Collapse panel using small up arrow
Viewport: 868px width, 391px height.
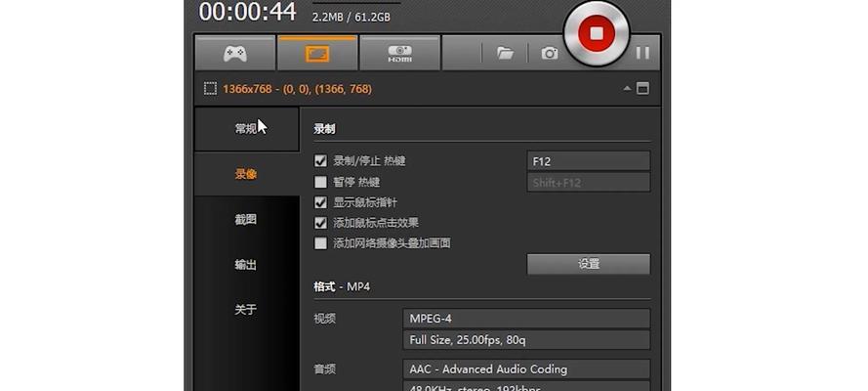[627, 88]
